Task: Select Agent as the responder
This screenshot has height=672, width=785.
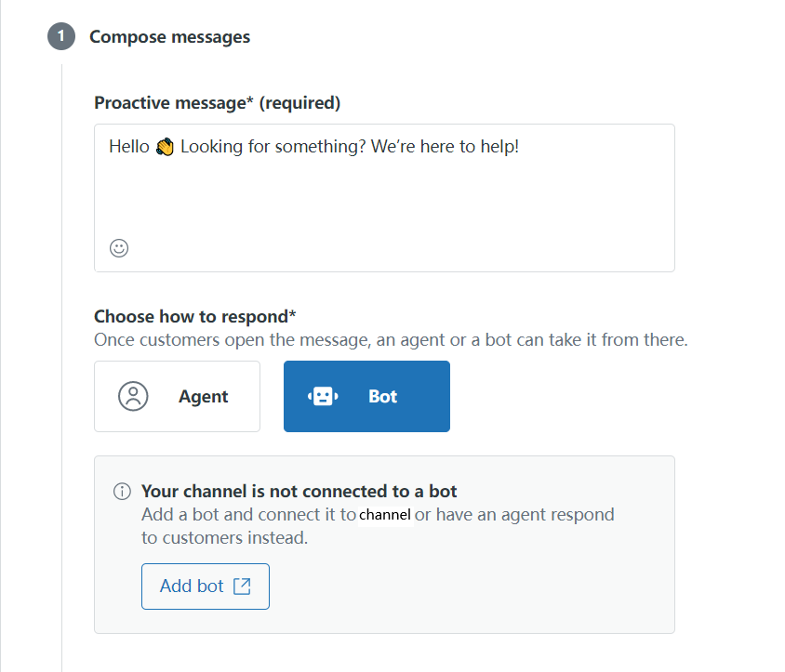Action: pyautogui.click(x=178, y=396)
